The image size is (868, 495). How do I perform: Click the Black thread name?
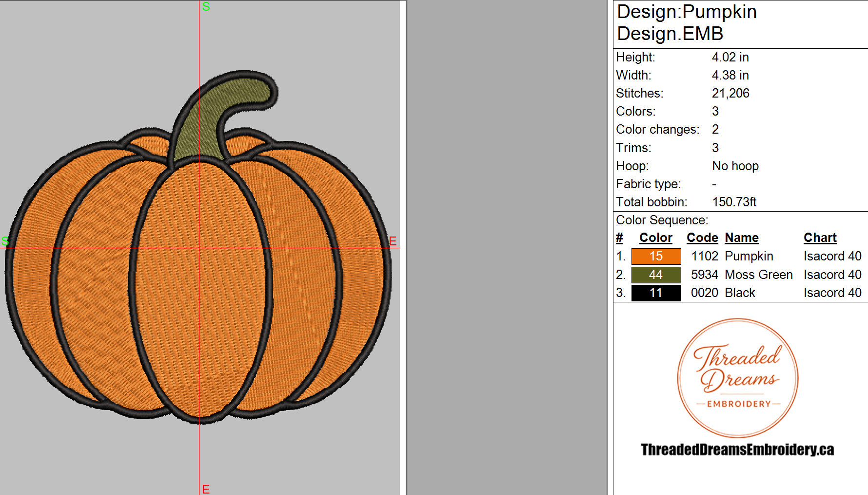pos(740,293)
